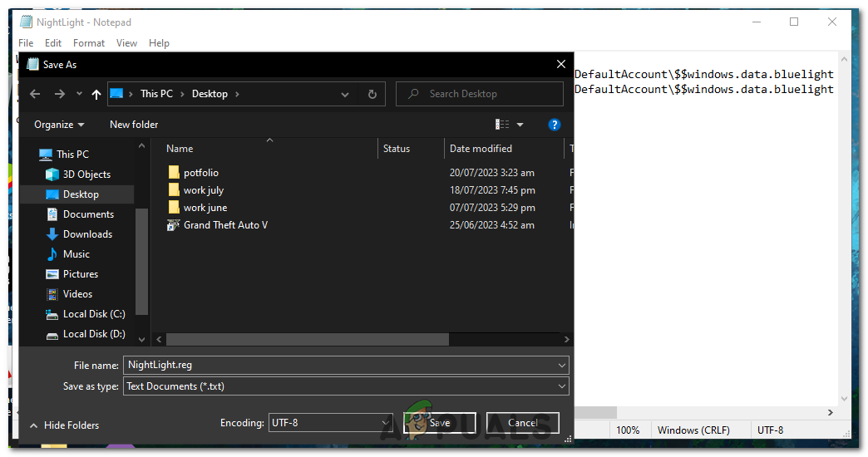Open Notepad Help menu
This screenshot has width=868, height=457.
(x=159, y=43)
